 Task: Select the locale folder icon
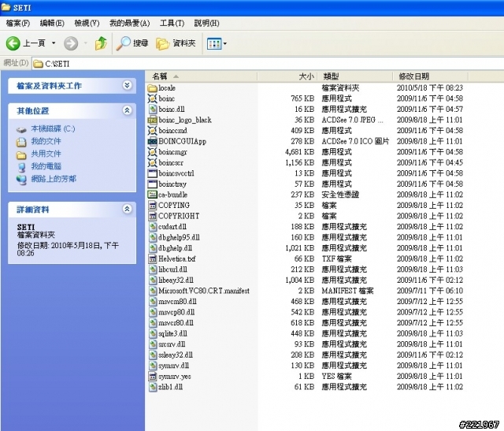152,88
